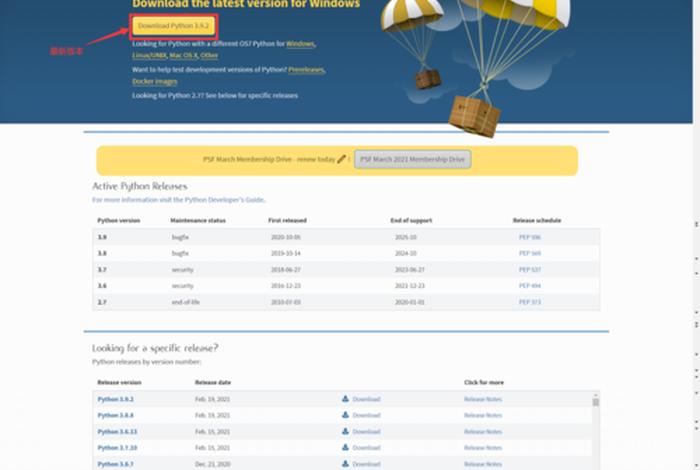The image size is (700, 470).
Task: Open the Other platforms link
Action: (x=209, y=55)
